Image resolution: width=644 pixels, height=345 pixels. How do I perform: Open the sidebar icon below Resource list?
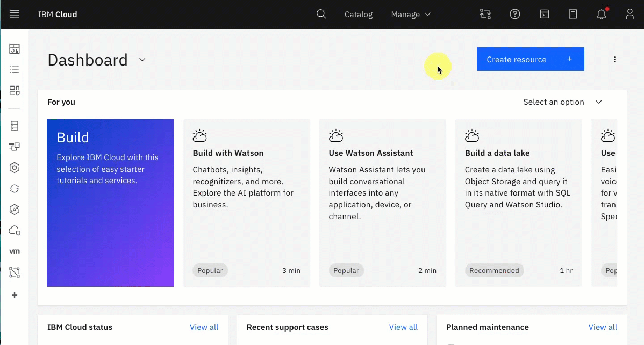point(15,90)
